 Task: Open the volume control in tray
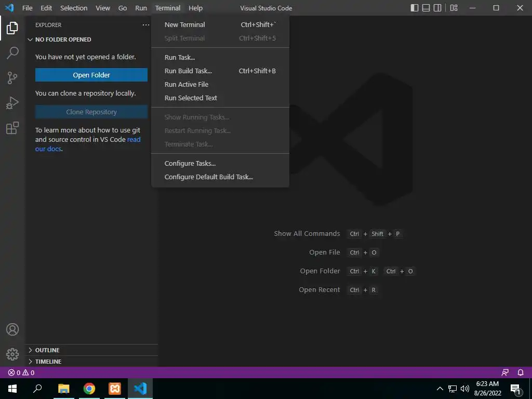[465, 389]
